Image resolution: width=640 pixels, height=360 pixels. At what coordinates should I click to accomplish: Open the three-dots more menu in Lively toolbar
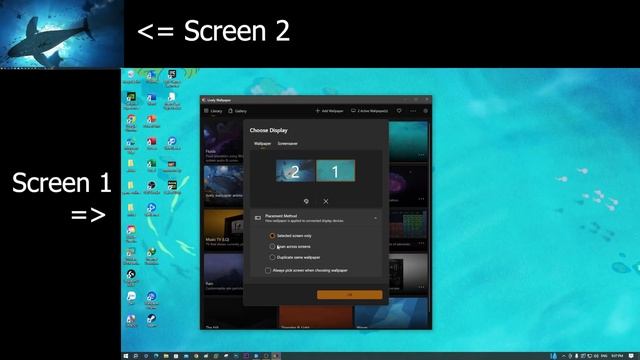click(413, 111)
